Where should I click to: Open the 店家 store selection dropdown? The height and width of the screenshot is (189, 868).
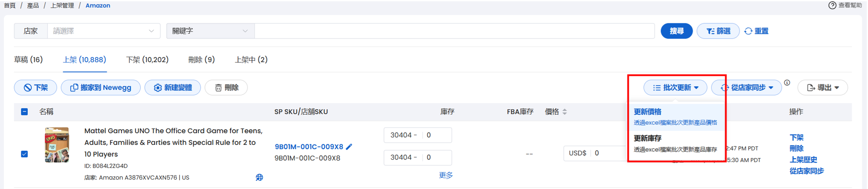point(104,31)
